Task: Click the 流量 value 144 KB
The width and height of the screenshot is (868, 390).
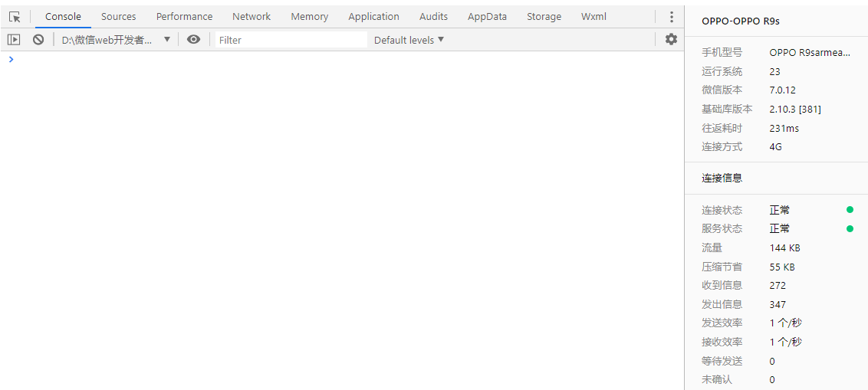Action: point(784,247)
